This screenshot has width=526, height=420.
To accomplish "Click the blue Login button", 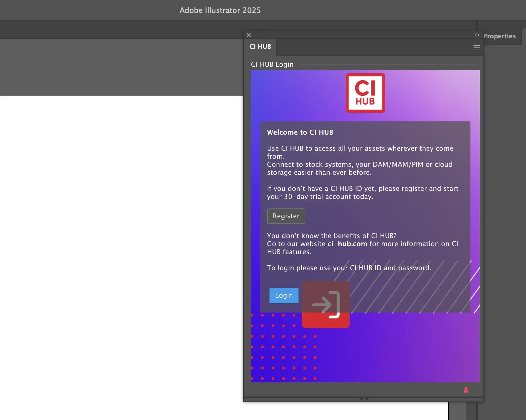I will (284, 296).
